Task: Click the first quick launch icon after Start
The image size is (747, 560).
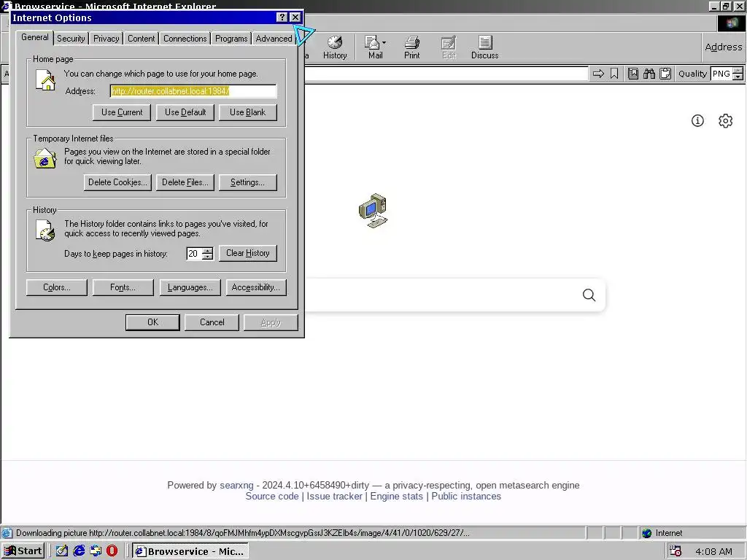Action: pyautogui.click(x=62, y=551)
